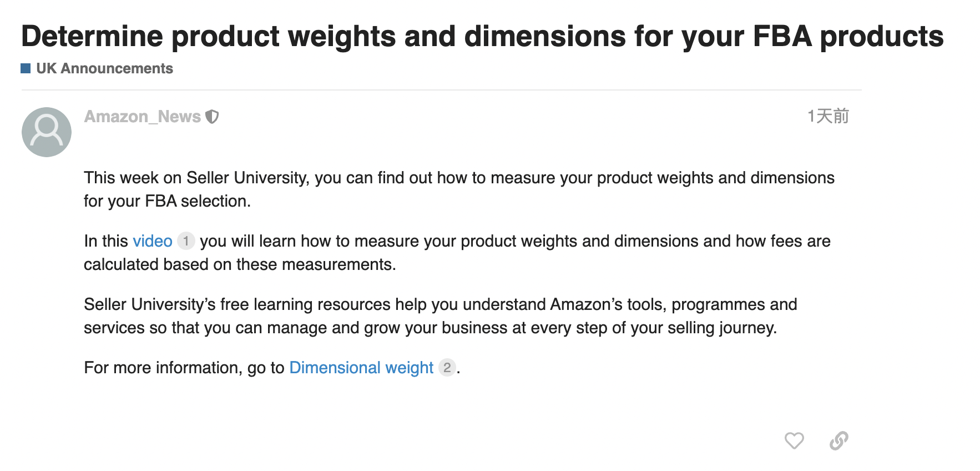Click the line starting 'Seller University's free learning'
This screenshot has width=980, height=471.
[440, 304]
